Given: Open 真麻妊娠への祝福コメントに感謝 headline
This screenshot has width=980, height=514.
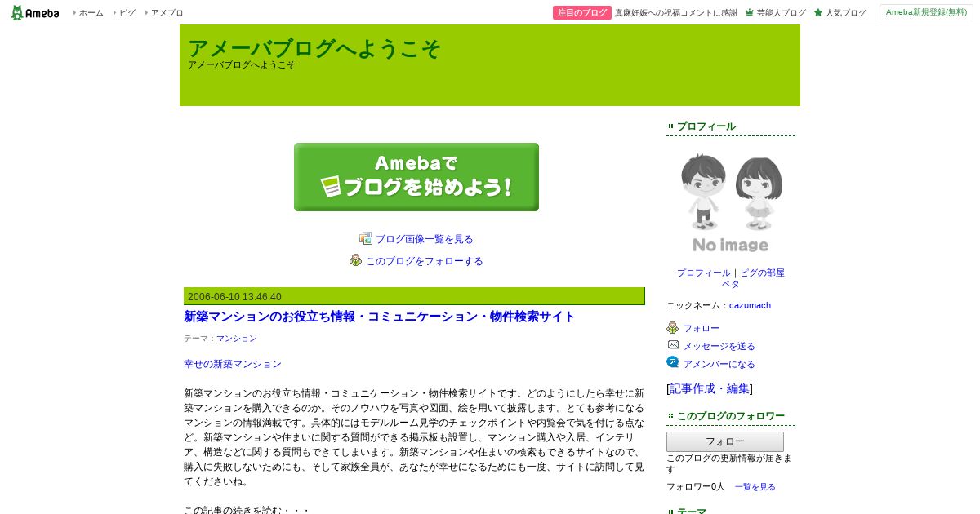Looking at the screenshot, I should [676, 13].
